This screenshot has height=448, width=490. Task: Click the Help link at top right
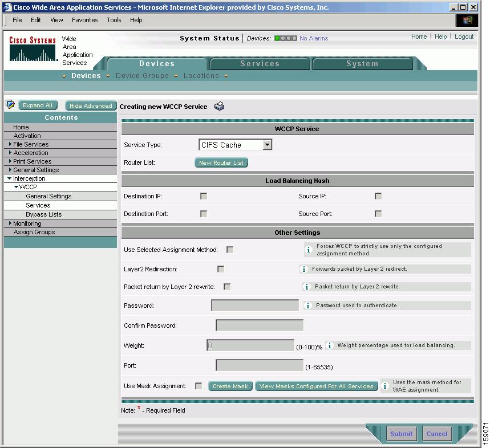(x=440, y=36)
